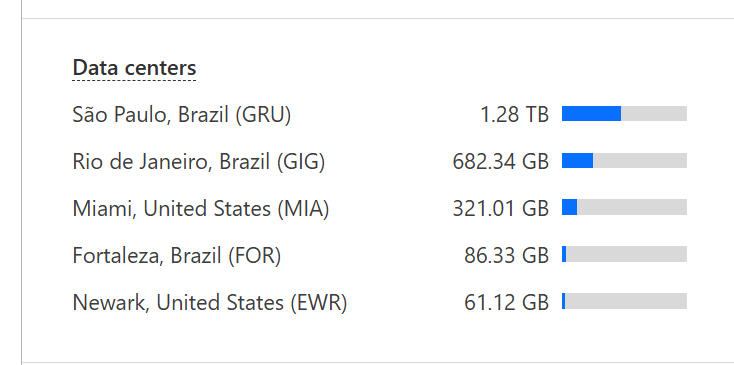Click gray portion of Miami bar
Image resolution: width=734 pixels, height=365 pixels.
[x=632, y=207]
